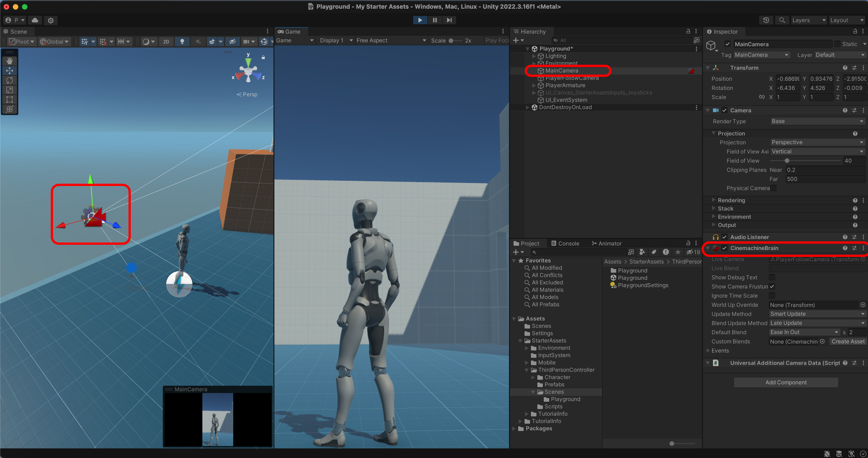Select the Rect transform tool

point(9,100)
